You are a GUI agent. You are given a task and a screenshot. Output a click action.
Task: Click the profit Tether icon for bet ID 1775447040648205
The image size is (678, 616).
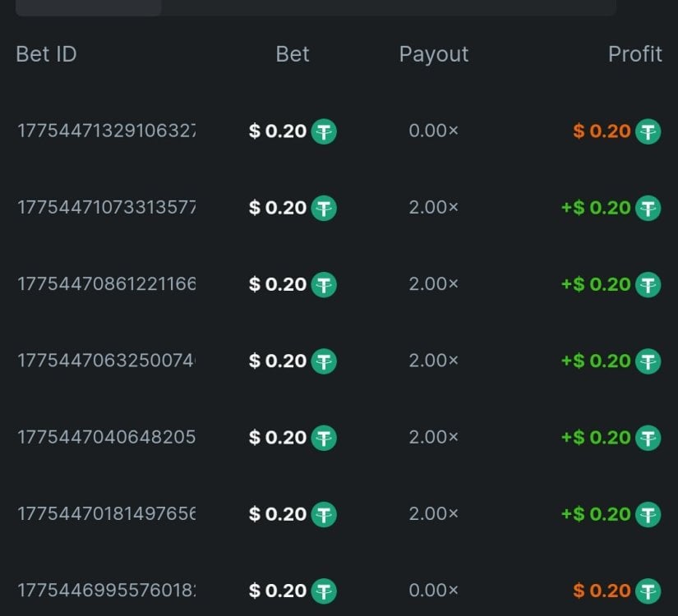point(648,438)
